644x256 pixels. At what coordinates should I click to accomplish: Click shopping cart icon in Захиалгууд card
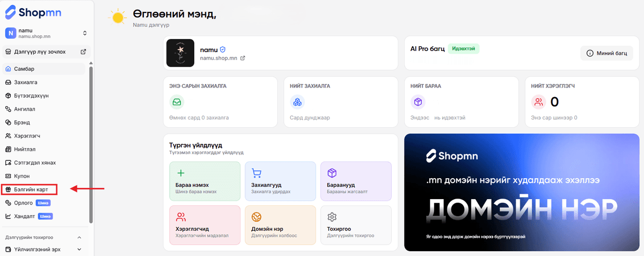click(257, 173)
